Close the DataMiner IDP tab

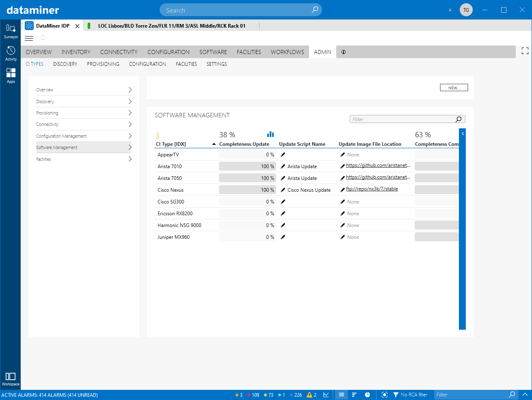click(77, 26)
